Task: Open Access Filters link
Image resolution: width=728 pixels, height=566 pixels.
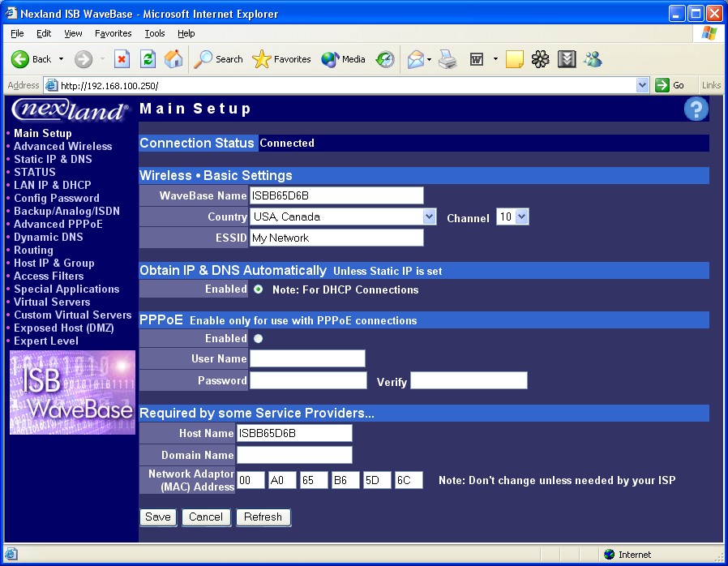Action: (x=49, y=277)
